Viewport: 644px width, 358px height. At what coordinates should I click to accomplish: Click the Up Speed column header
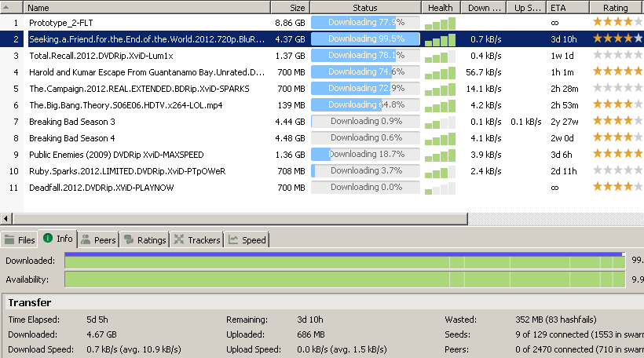click(525, 7)
